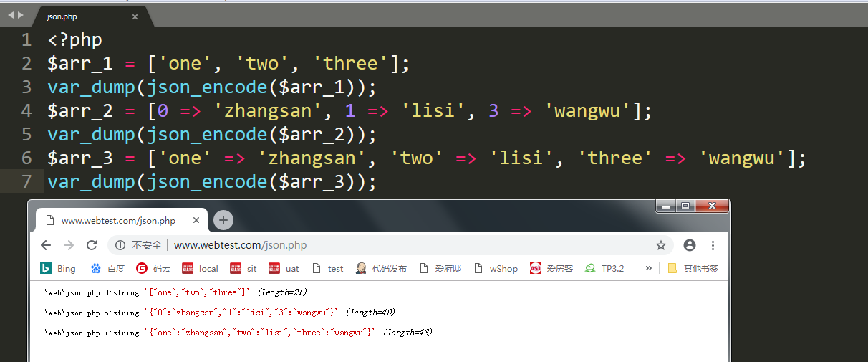Open the local bookmark
The width and height of the screenshot is (868, 362).
(x=201, y=268)
